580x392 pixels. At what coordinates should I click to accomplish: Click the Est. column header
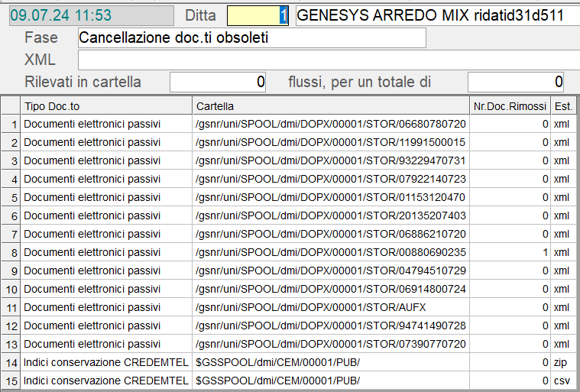564,105
